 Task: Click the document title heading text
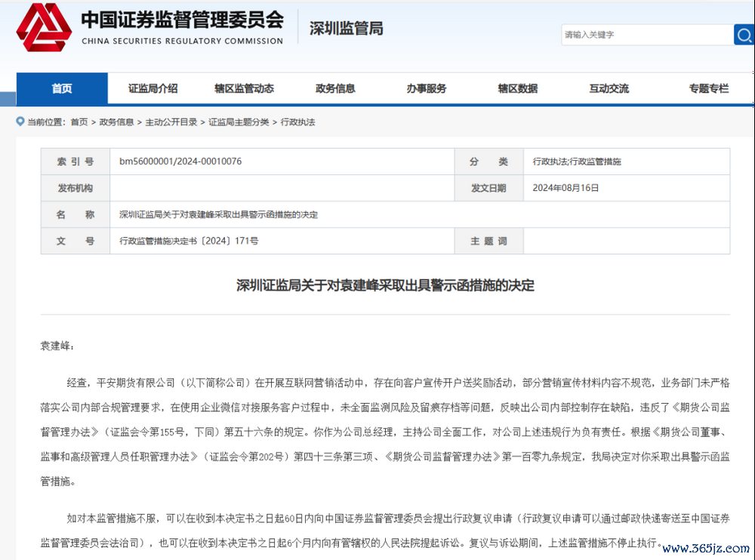[385, 285]
